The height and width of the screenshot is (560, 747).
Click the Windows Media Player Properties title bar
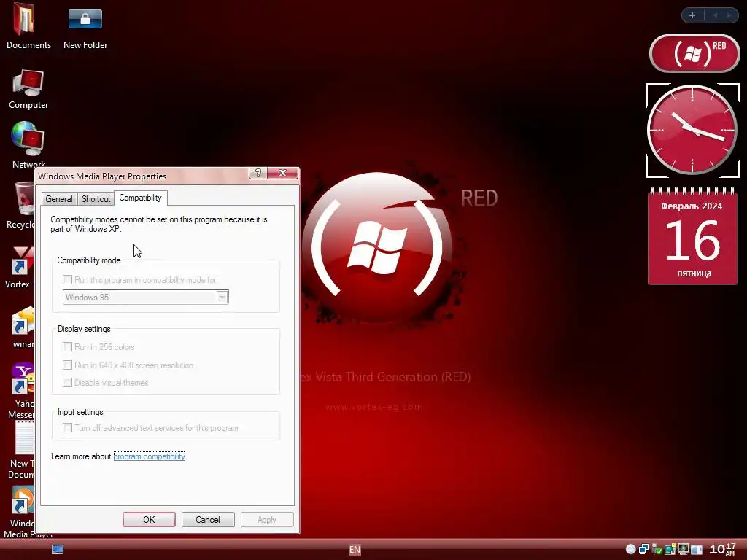(x=143, y=176)
